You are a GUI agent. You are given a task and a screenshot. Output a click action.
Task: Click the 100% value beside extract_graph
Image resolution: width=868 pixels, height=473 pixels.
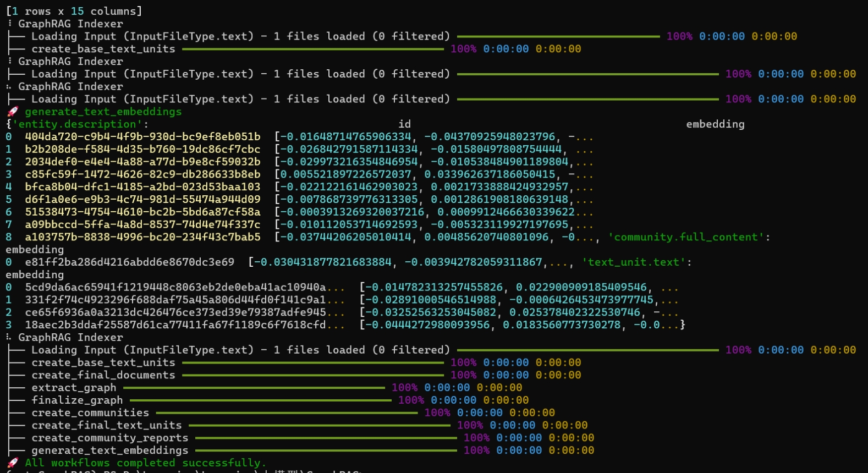point(404,388)
